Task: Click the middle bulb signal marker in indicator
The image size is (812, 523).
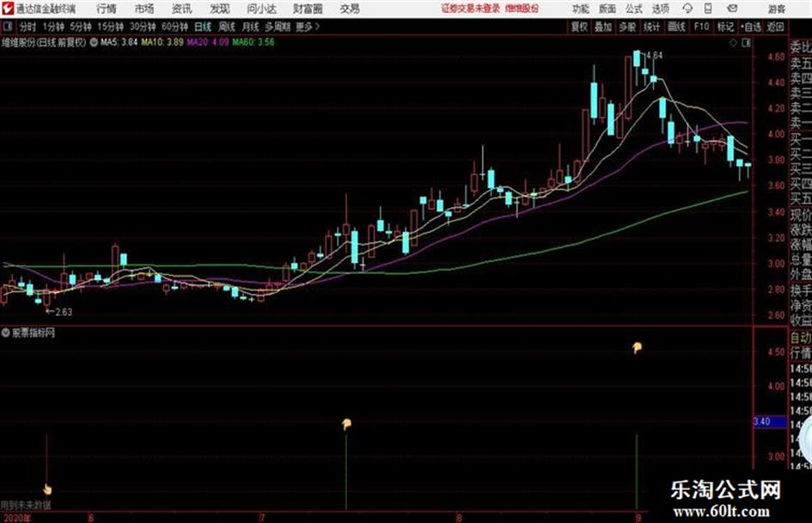Action: click(346, 424)
